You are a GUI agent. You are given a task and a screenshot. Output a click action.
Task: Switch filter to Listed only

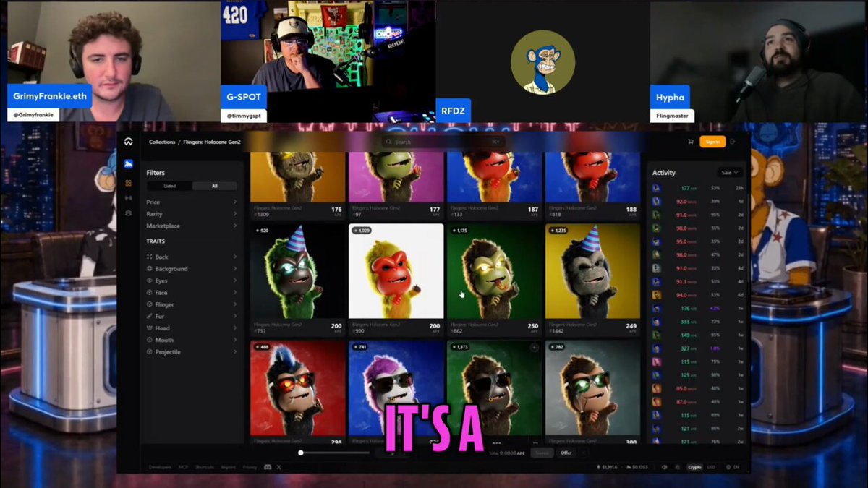pos(169,186)
